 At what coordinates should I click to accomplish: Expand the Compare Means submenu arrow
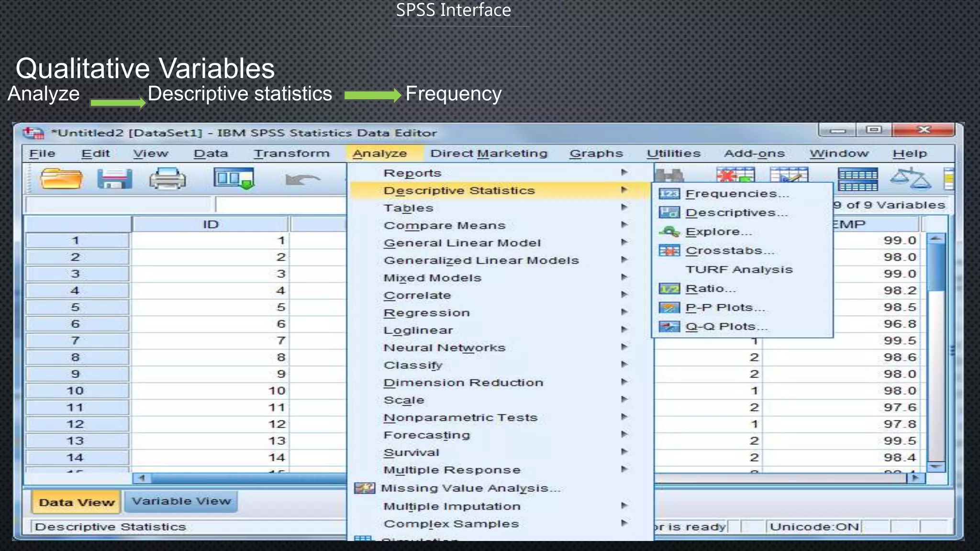click(x=624, y=224)
